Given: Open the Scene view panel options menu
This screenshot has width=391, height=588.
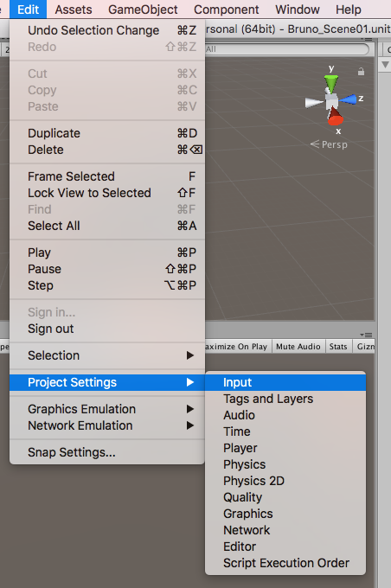Looking at the screenshot, I should click(366, 39).
